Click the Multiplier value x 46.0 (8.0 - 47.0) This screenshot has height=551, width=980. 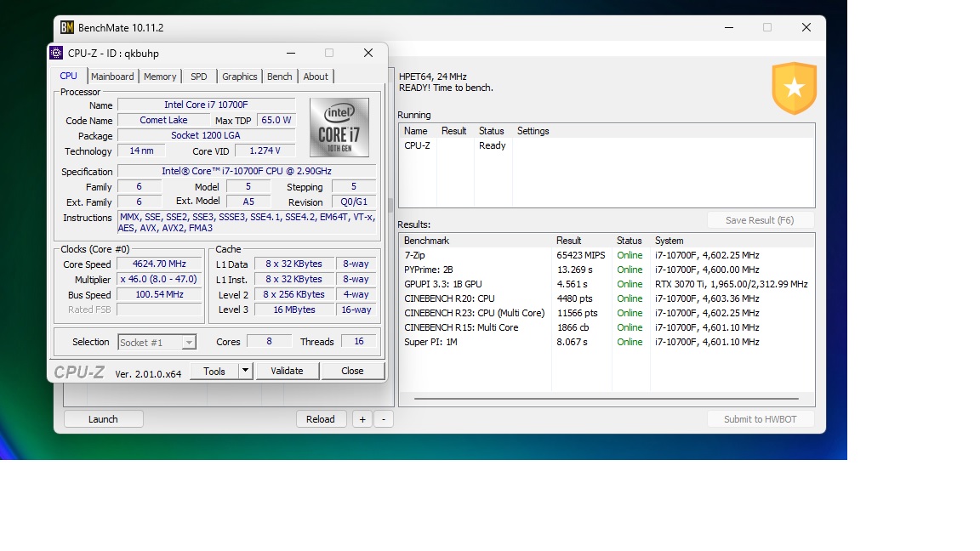(159, 279)
